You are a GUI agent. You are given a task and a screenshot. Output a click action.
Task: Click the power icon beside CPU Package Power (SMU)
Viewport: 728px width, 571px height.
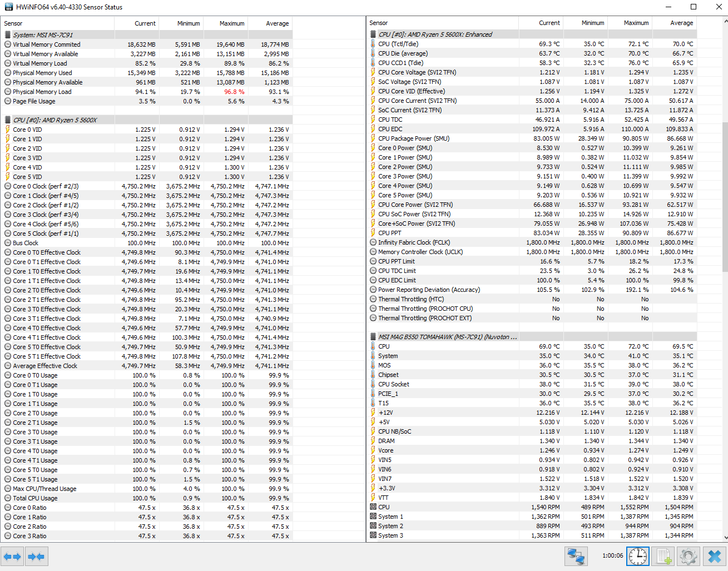pyautogui.click(x=373, y=138)
